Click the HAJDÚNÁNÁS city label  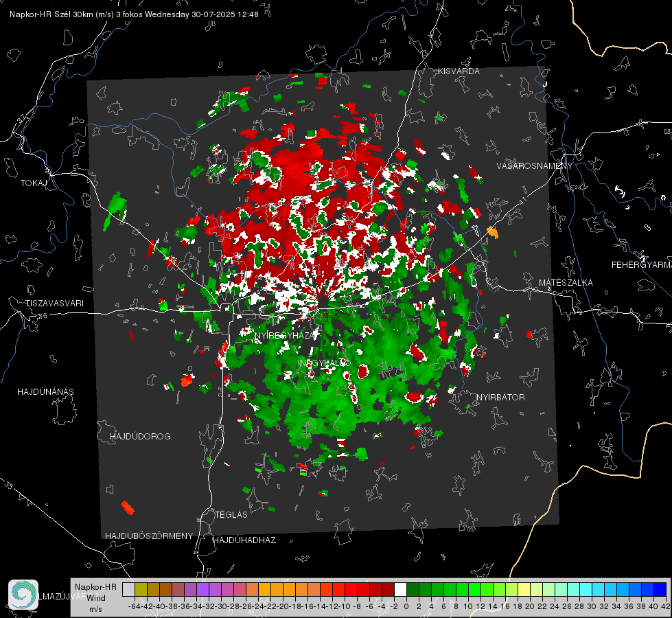[x=45, y=392]
